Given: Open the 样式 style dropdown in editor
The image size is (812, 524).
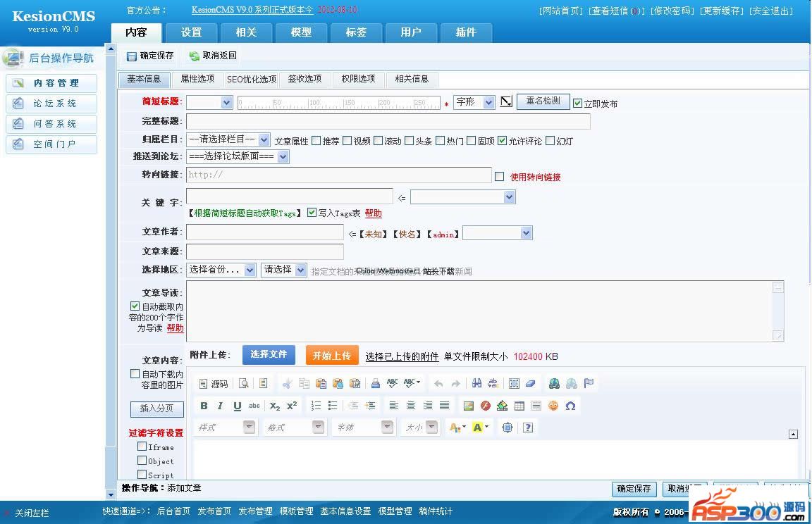Looking at the screenshot, I should 226,428.
